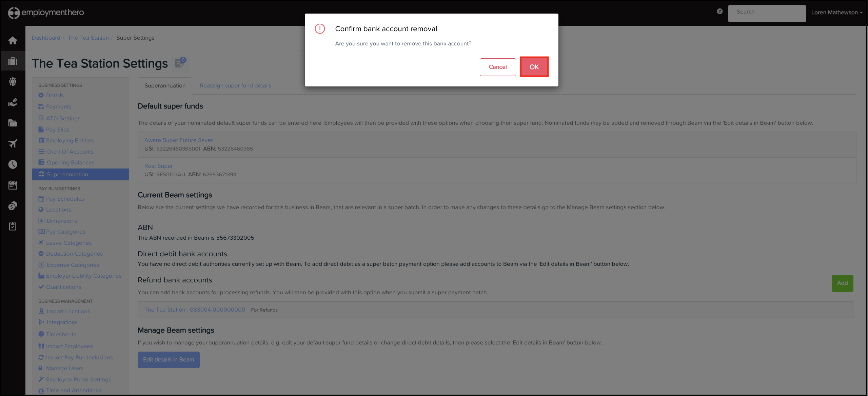Click the airplane leave icon in sidebar

pyautogui.click(x=13, y=144)
